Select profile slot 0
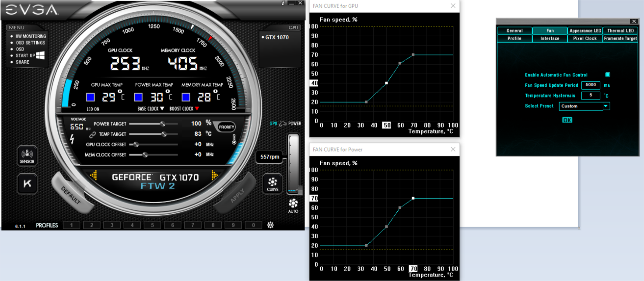 point(253,225)
